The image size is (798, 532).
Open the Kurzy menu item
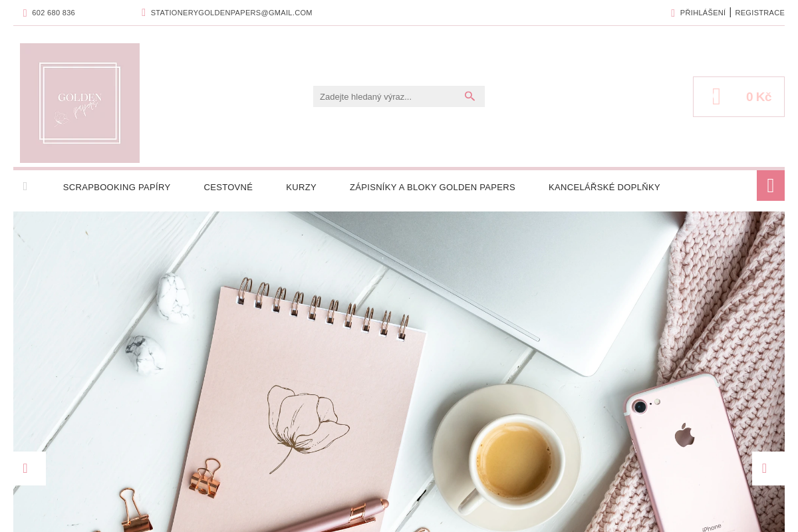click(x=301, y=188)
